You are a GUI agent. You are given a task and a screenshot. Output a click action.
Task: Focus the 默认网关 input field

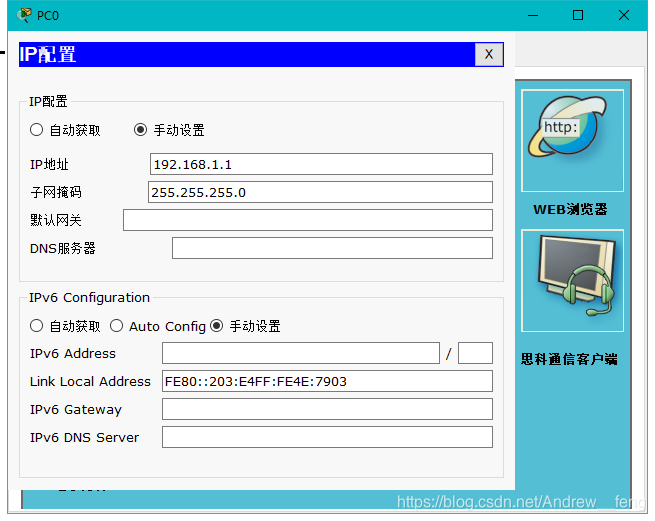click(x=307, y=220)
